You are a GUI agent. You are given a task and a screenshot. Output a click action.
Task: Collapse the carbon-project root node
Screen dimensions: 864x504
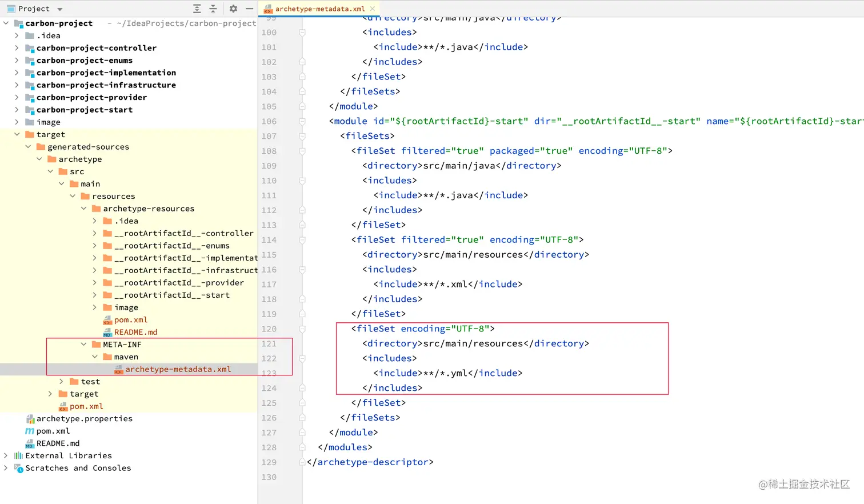[x=6, y=23]
